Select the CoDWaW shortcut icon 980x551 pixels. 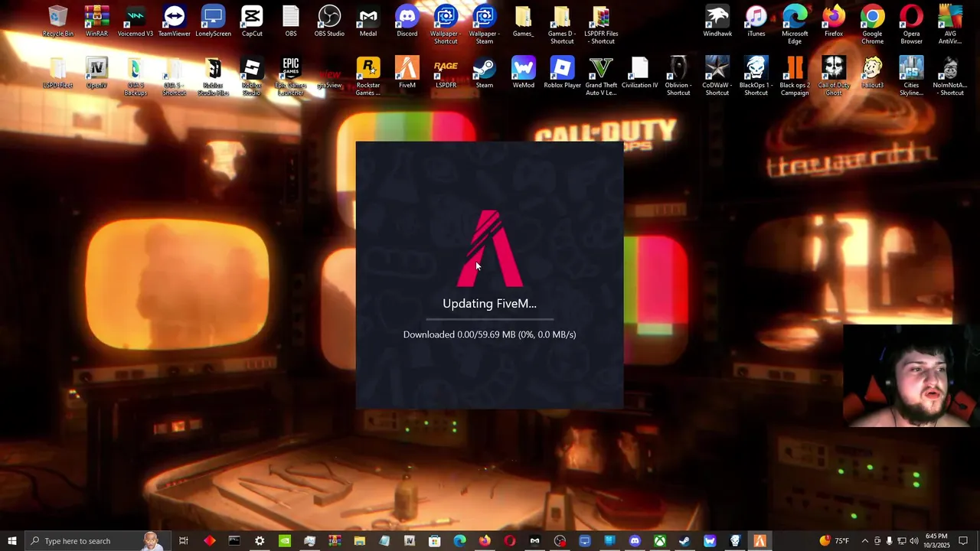[717, 77]
